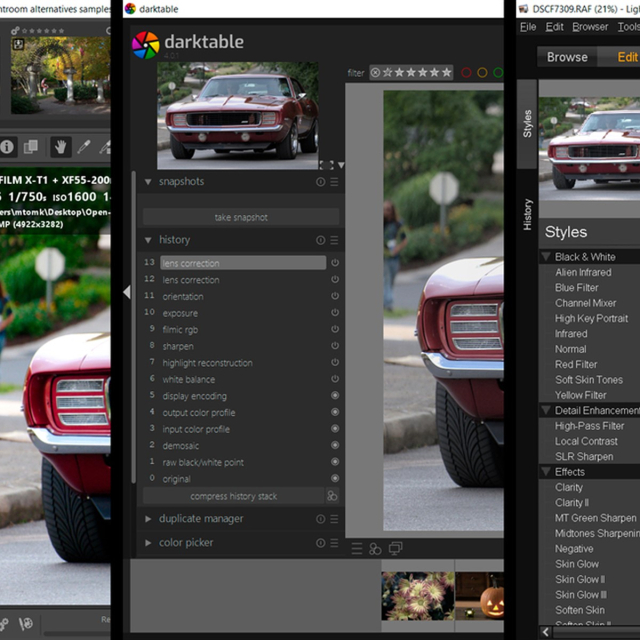The height and width of the screenshot is (640, 640).
Task: Click the info icon in the left toolbar
Action: pos(8,147)
